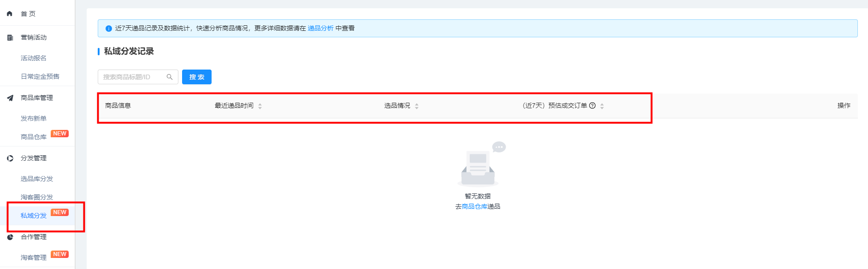Viewport: 868px width, 269px height.
Task: Sort by 最近递品时间 column
Action: [x=260, y=106]
